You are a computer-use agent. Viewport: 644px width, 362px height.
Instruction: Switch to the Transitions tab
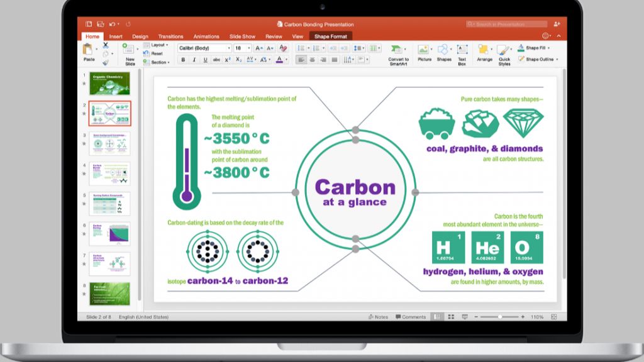pos(170,36)
